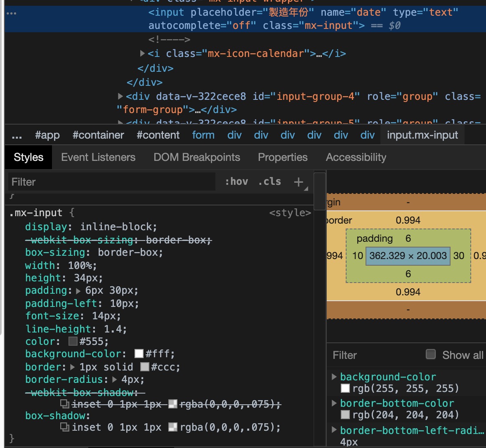Expand border-bottom-color in the Computed pane
Image resolution: width=486 pixels, height=448 pixels.
pos(334,403)
